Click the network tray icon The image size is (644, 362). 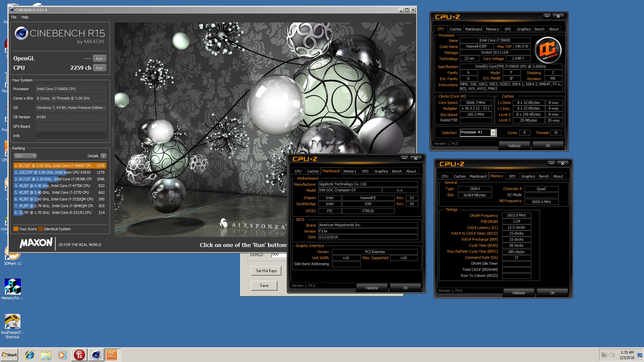click(604, 355)
